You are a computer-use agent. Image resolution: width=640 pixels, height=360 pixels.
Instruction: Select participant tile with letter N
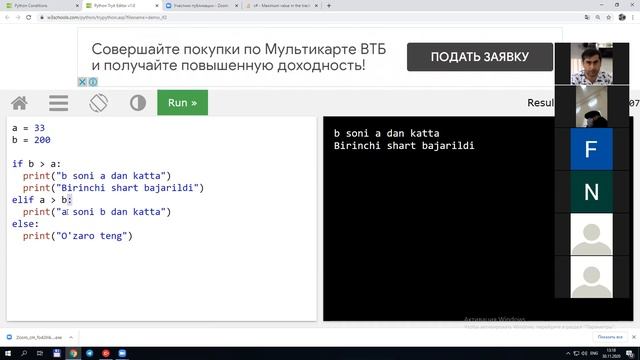click(x=591, y=192)
